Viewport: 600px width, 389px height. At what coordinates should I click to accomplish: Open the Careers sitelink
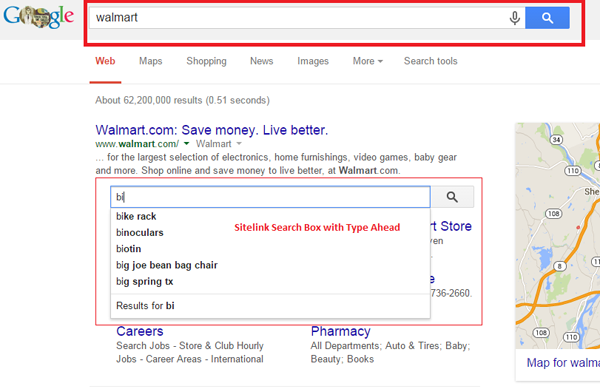(x=140, y=331)
